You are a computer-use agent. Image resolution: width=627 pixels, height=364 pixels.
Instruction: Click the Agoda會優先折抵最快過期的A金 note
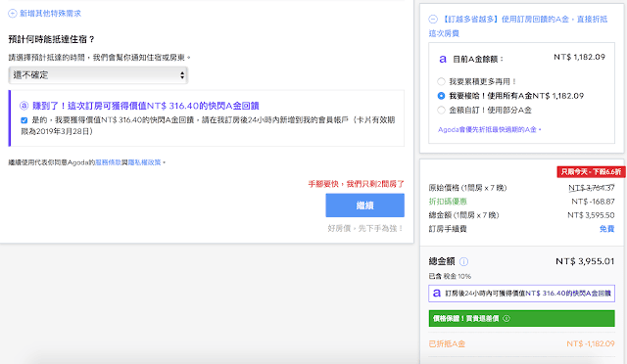(x=490, y=129)
